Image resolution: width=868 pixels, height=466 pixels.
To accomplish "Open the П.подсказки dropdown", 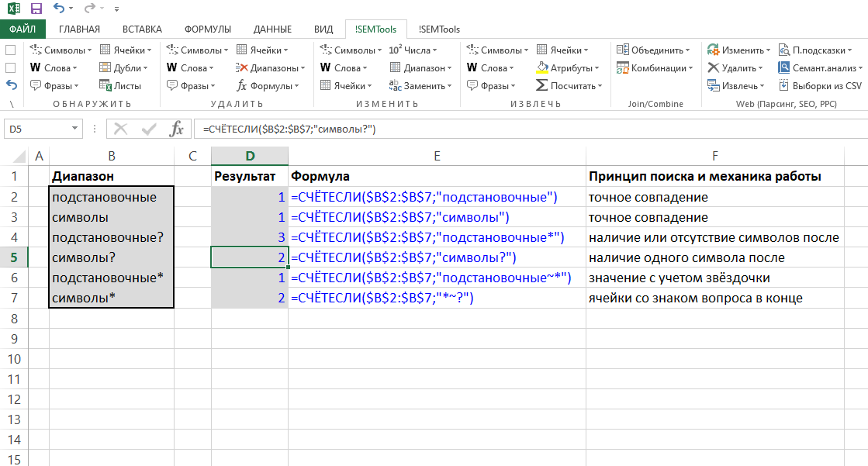I will [x=815, y=50].
